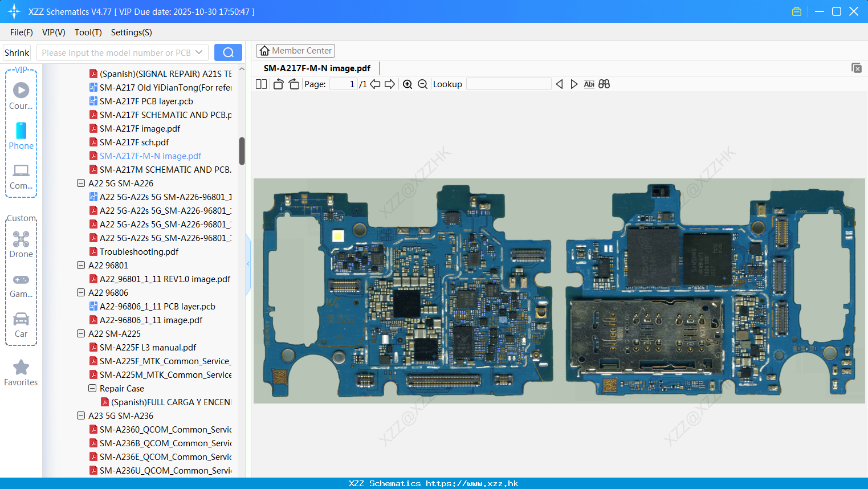
Task: Open the Car category
Action: pyautogui.click(x=21, y=325)
